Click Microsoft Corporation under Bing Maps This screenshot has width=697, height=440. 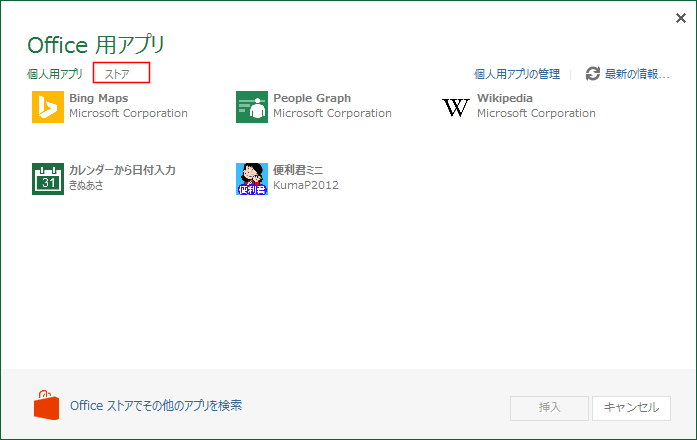click(x=128, y=113)
